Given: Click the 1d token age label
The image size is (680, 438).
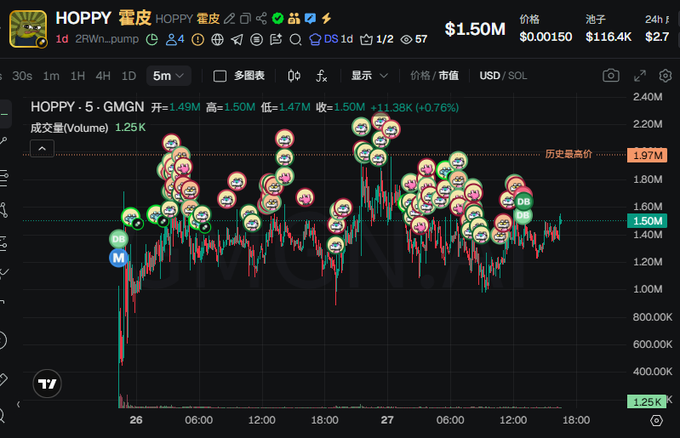Looking at the screenshot, I should (x=62, y=39).
